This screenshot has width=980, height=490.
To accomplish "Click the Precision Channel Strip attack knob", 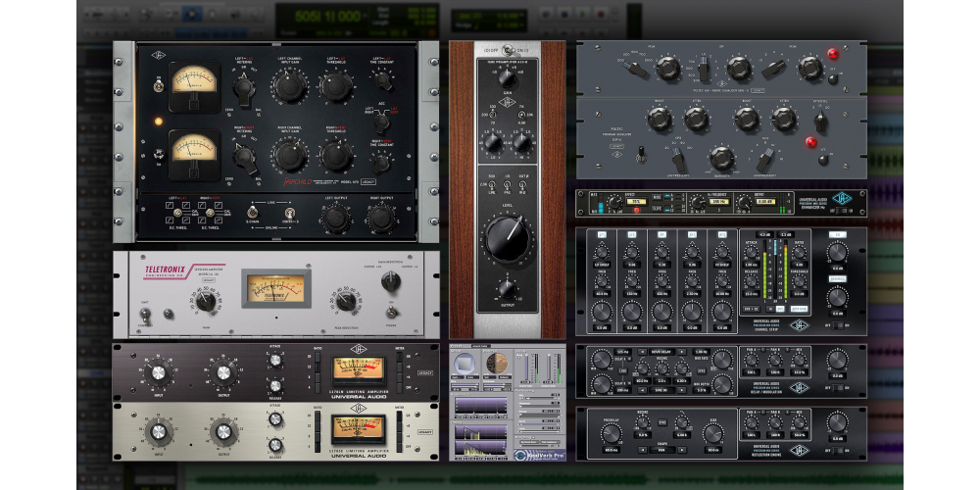I will point(753,253).
